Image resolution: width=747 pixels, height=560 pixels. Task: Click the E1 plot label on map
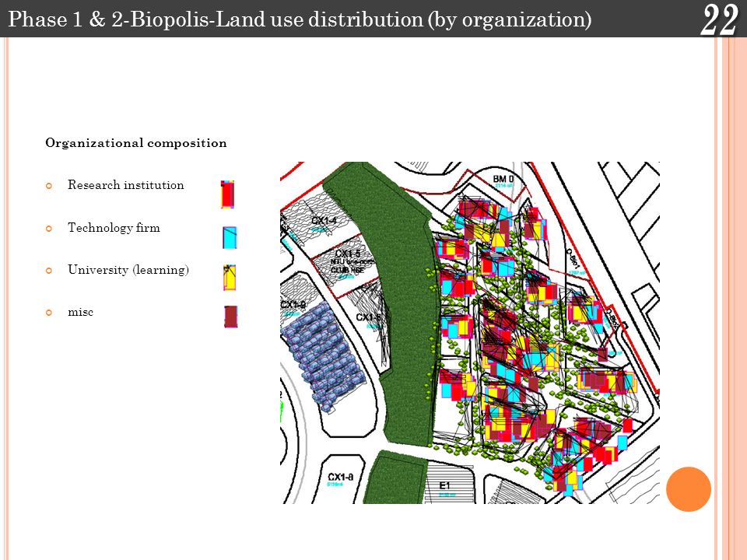click(444, 485)
